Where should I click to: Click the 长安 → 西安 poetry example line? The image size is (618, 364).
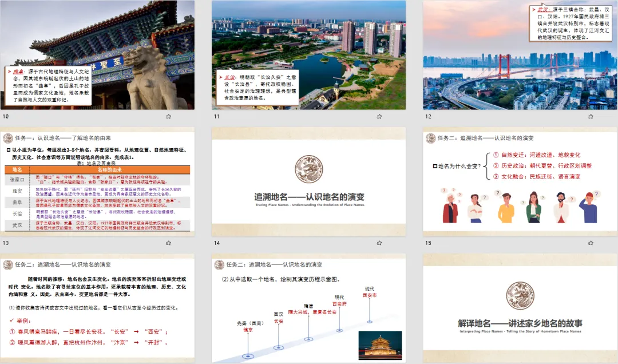click(89, 331)
